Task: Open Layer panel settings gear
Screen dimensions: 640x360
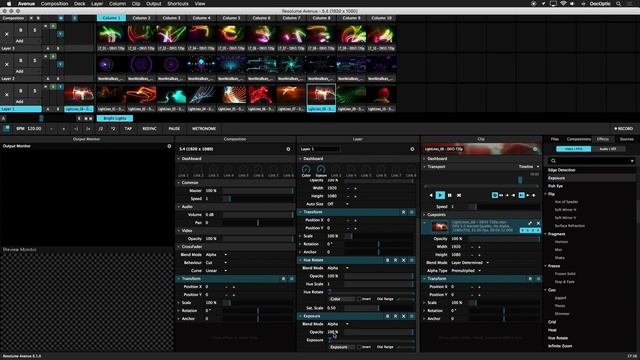Action: coord(412,149)
